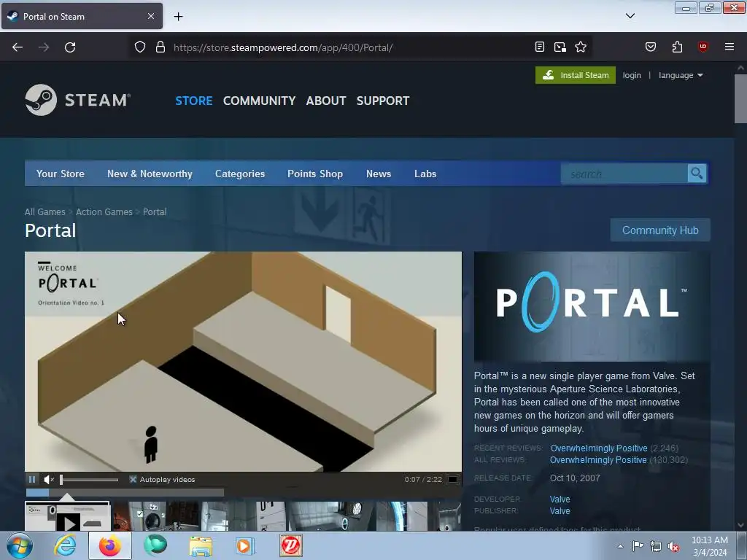Screen dimensions: 747x560
Task: Open New & Noteworthy tab
Action: [150, 174]
